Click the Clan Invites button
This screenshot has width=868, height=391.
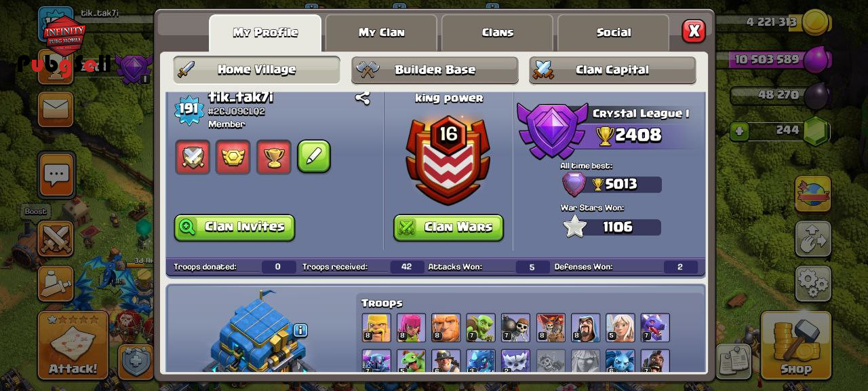click(x=235, y=227)
